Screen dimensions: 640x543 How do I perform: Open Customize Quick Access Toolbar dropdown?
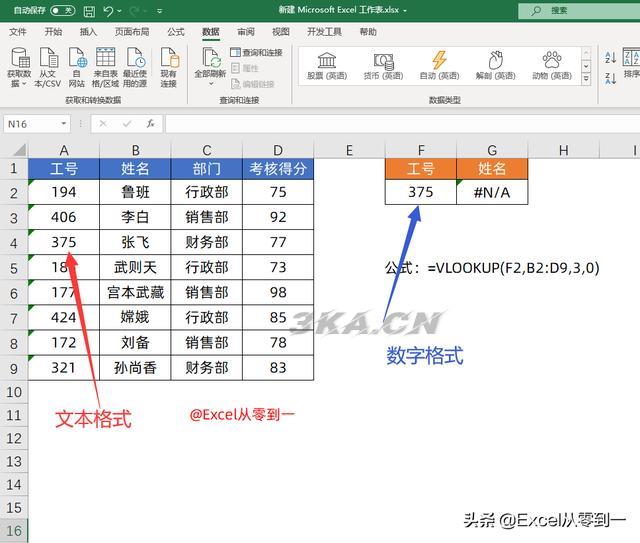160,11
